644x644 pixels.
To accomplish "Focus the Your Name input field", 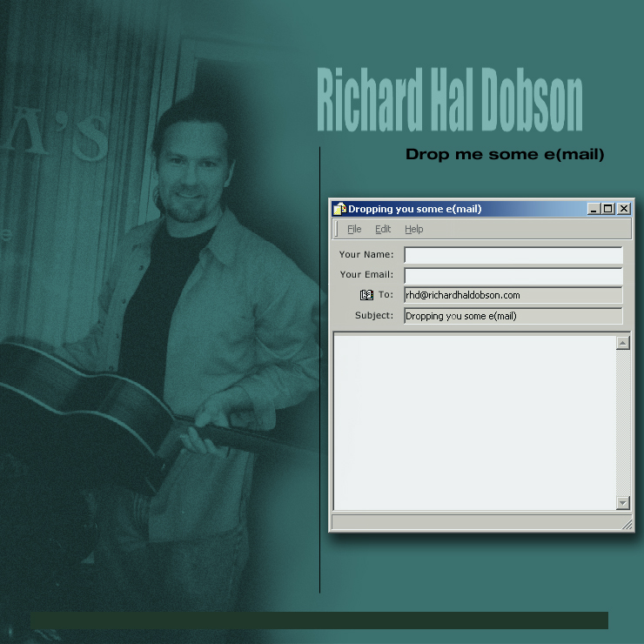I will click(x=513, y=255).
